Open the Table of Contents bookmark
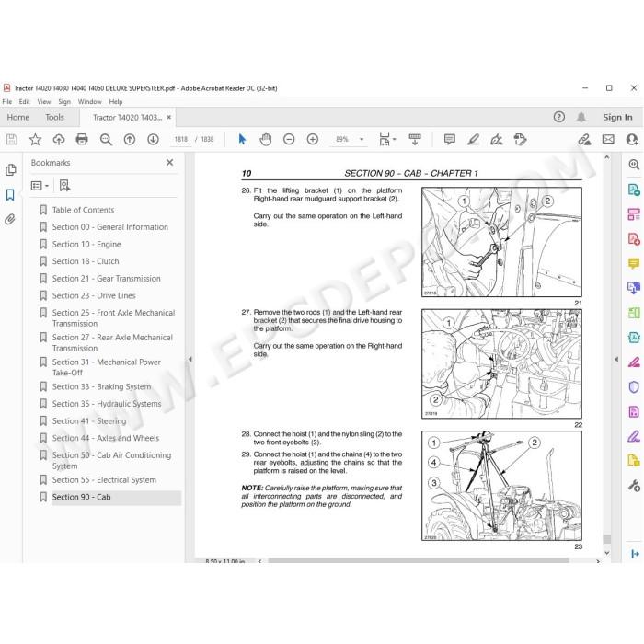644x644 pixels. point(83,210)
